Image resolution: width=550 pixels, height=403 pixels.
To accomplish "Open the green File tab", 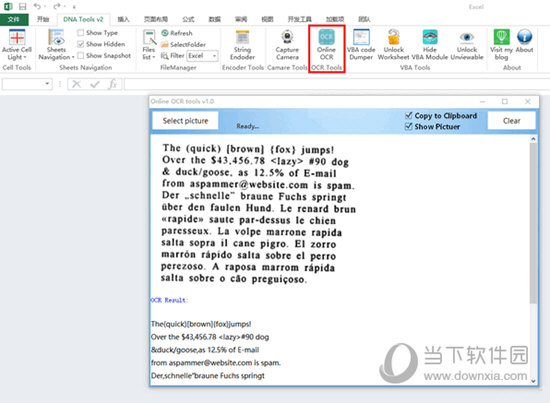I will point(14,19).
